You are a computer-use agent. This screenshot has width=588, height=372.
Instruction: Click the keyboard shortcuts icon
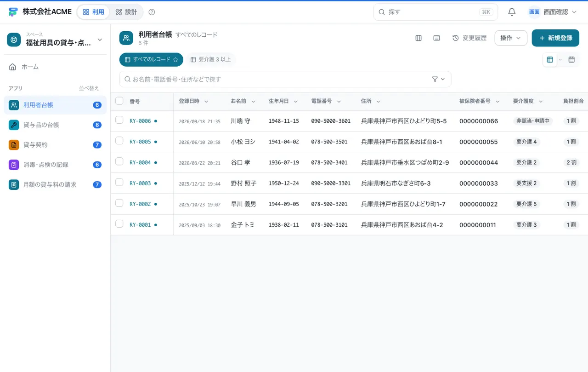(x=437, y=38)
